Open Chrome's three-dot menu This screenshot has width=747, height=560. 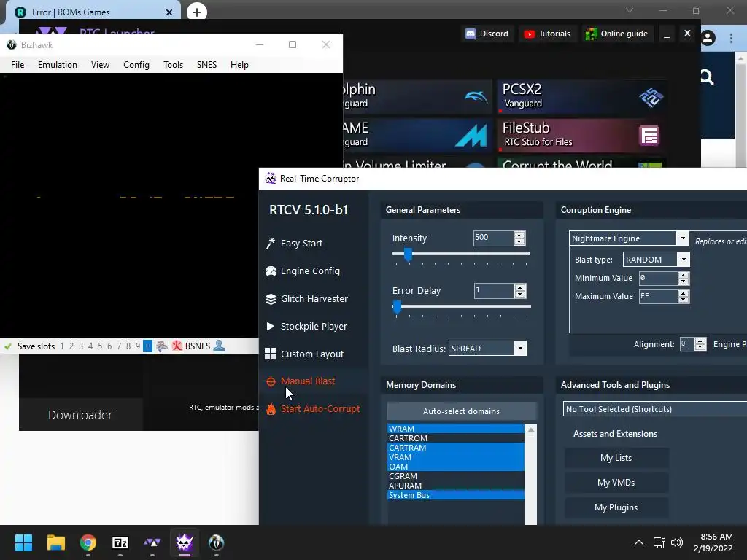tap(731, 38)
